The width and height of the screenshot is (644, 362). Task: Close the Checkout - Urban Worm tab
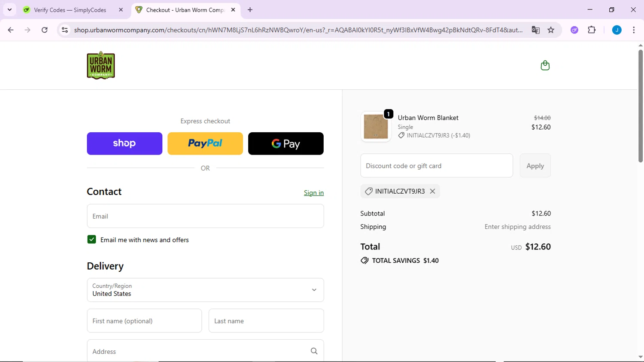[233, 10]
